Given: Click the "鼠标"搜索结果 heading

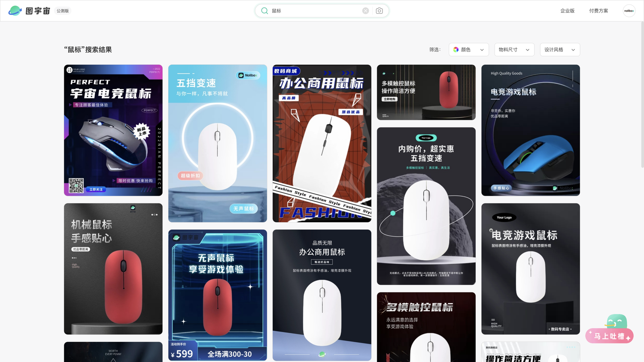Looking at the screenshot, I should coord(88,50).
